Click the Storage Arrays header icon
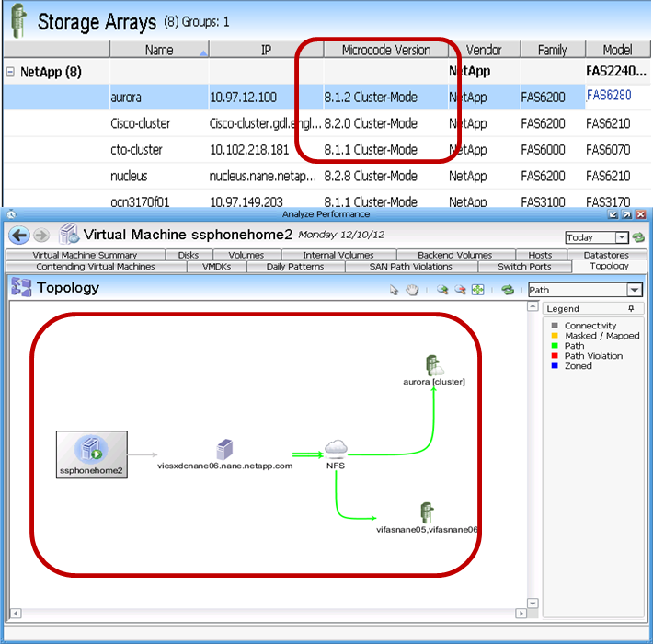653x644 pixels. click(x=17, y=21)
